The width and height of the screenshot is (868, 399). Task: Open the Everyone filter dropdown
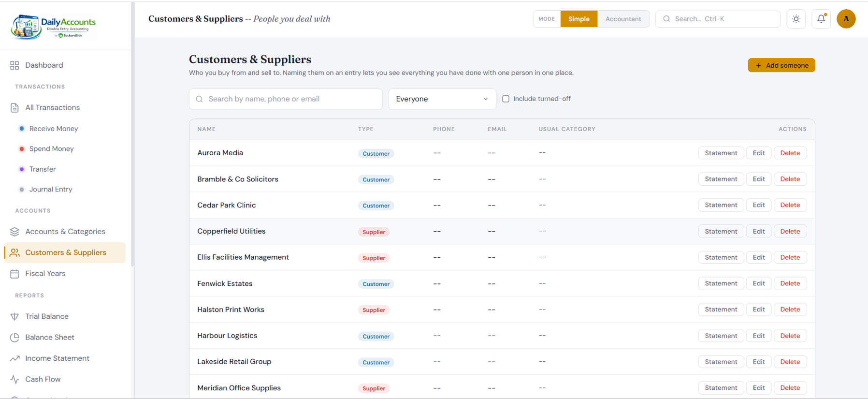tap(442, 99)
